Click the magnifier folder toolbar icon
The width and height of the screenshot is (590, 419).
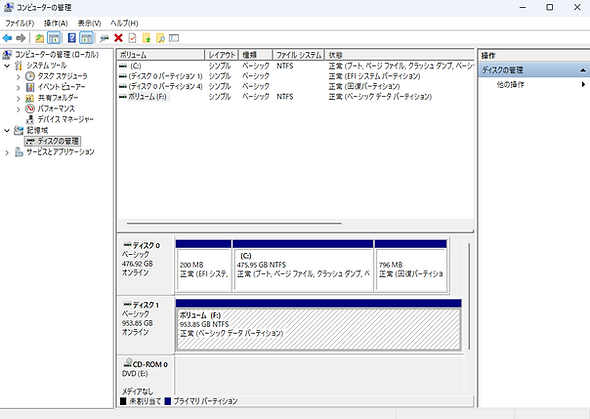pyautogui.click(x=160, y=38)
